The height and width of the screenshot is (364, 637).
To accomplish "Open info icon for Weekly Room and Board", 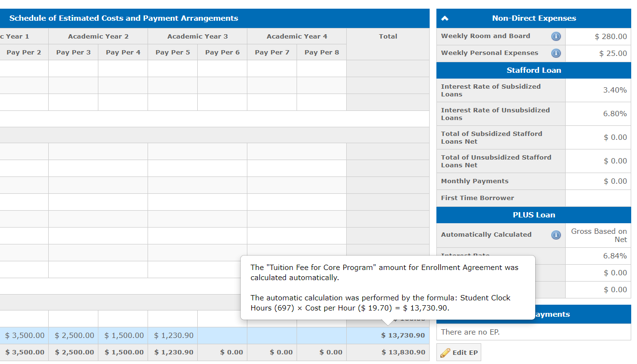I will [x=556, y=36].
